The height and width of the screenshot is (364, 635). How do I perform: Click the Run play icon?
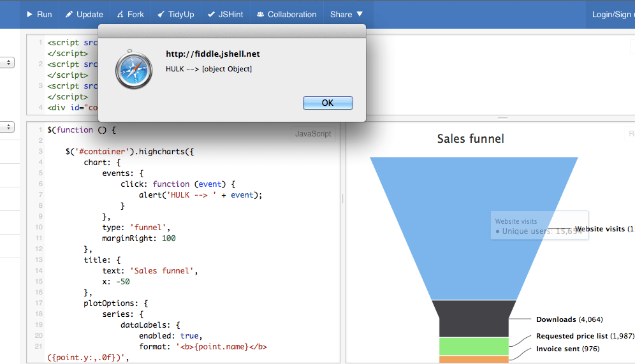coord(29,14)
